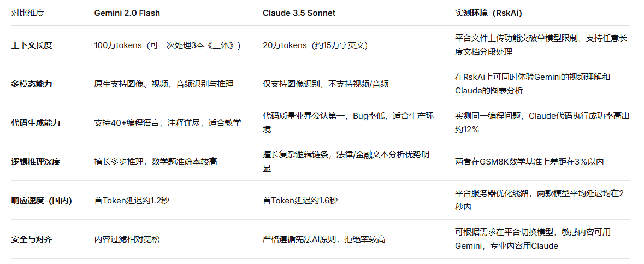
Task: Click the 首Token延迟约1.6秒 cell
Action: click(x=300, y=201)
